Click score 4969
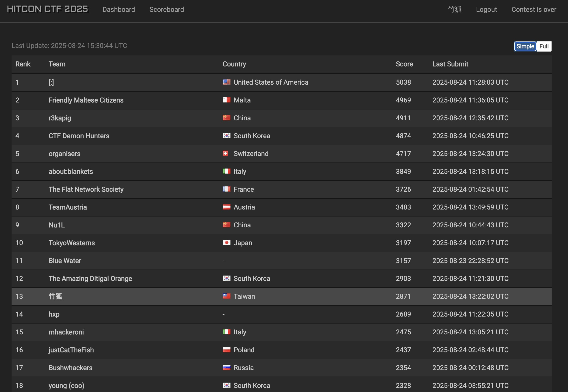Image resolution: width=568 pixels, height=392 pixels. coord(403,100)
